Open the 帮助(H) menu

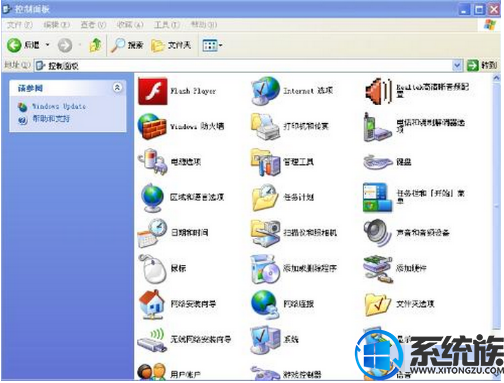pos(204,25)
